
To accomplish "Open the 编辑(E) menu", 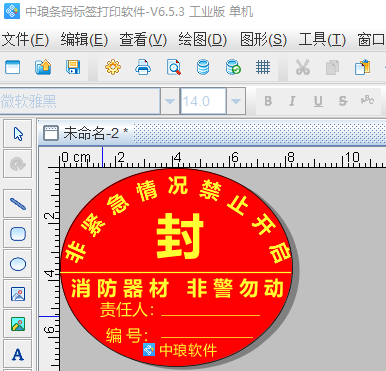I will coord(84,40).
